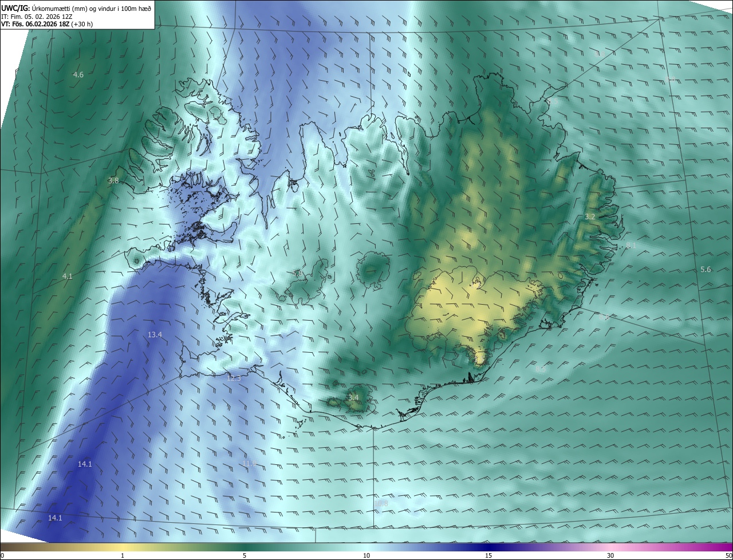
Task: Click the 3.4 value label on the glacier
Action: coord(353,397)
